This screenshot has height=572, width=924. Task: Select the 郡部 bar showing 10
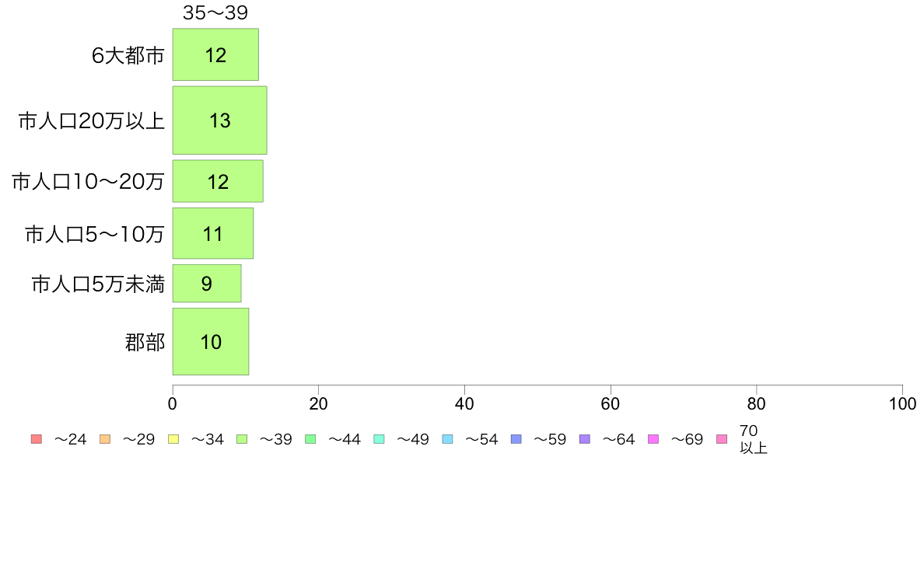click(210, 341)
